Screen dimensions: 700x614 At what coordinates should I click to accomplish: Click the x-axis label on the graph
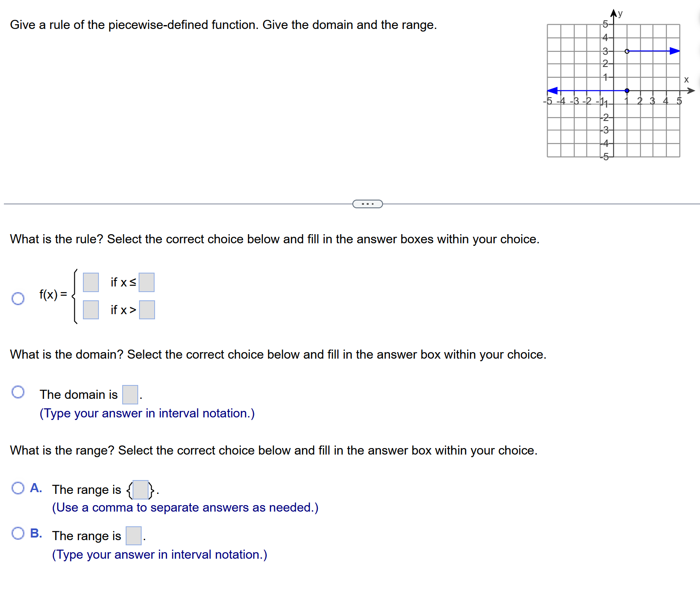coord(686,80)
